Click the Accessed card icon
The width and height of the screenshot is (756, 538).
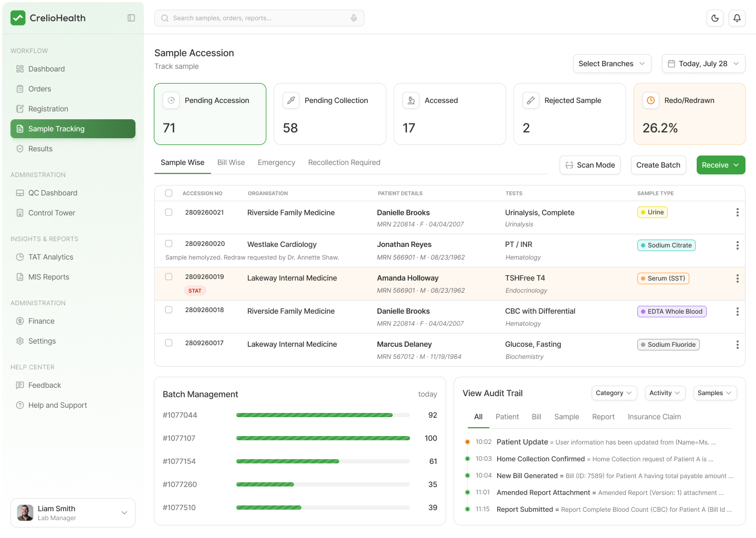coord(411,100)
